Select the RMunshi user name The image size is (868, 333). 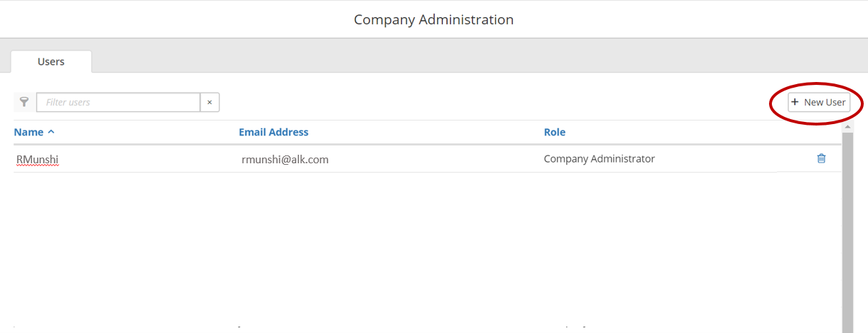tap(37, 159)
